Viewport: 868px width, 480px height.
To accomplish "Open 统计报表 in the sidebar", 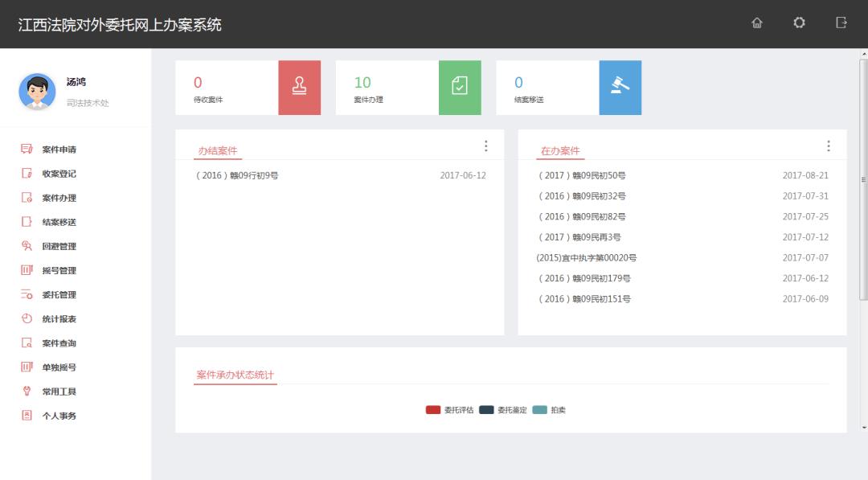I will pos(59,319).
